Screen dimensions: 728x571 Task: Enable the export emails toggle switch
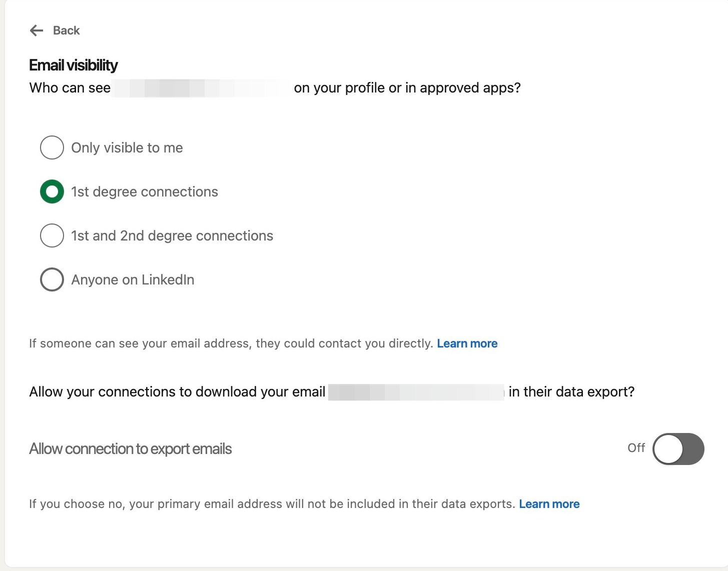coord(678,449)
